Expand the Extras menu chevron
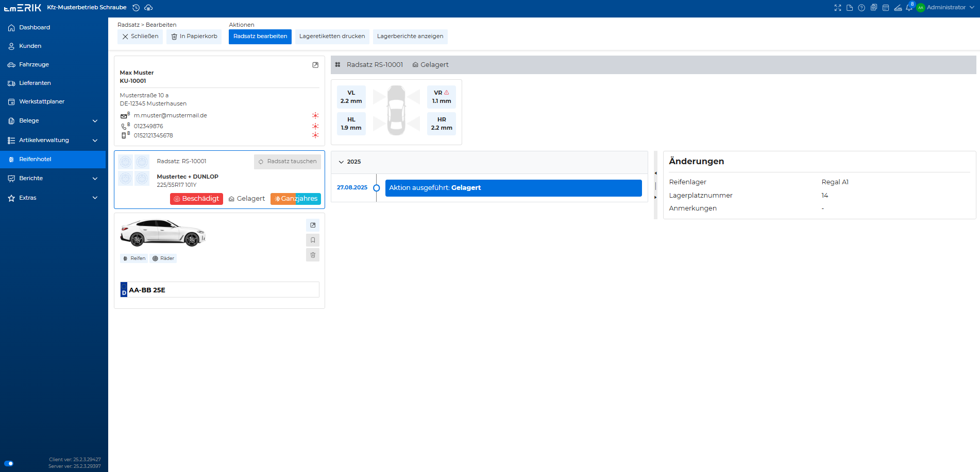Screen dimensions: 980x472 (x=95, y=198)
